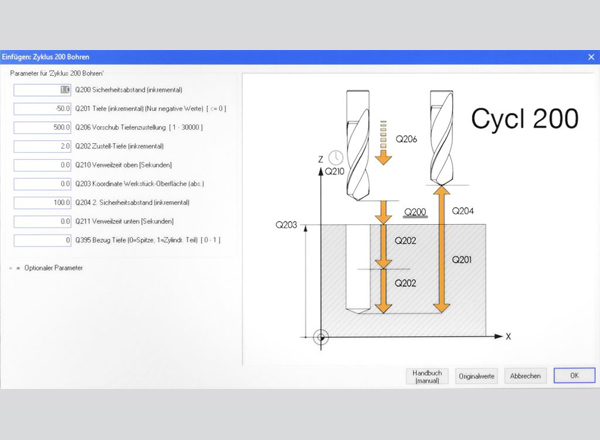The image size is (600, 440).
Task: Open the Handbuch (manual) button
Action: pos(427,376)
